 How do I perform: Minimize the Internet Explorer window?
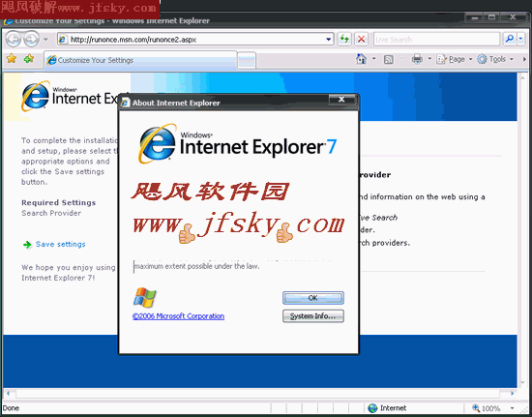(x=474, y=17)
